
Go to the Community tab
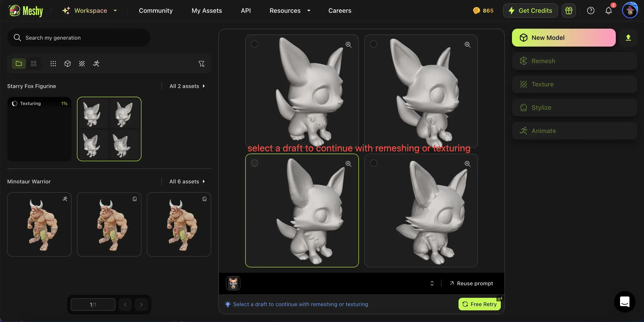point(156,11)
